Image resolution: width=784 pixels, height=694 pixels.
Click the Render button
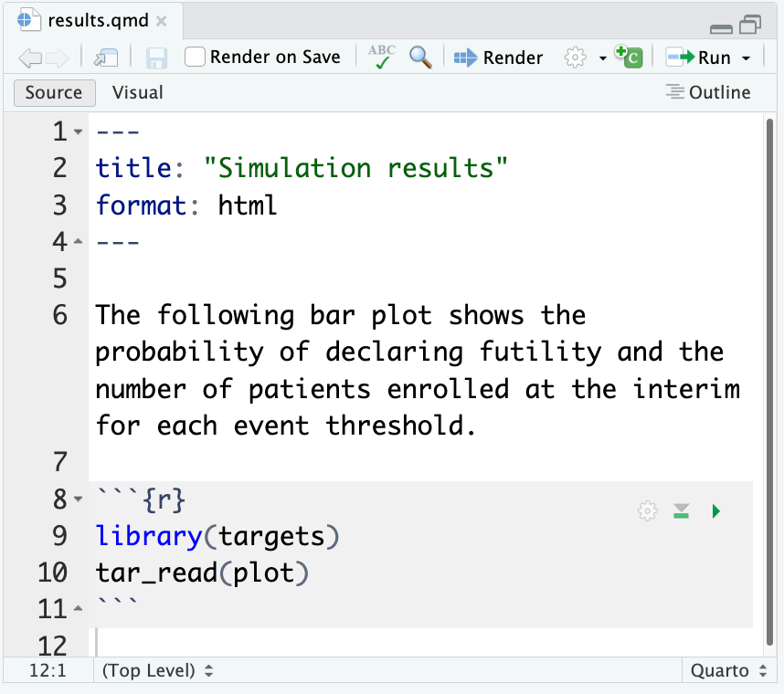click(498, 58)
